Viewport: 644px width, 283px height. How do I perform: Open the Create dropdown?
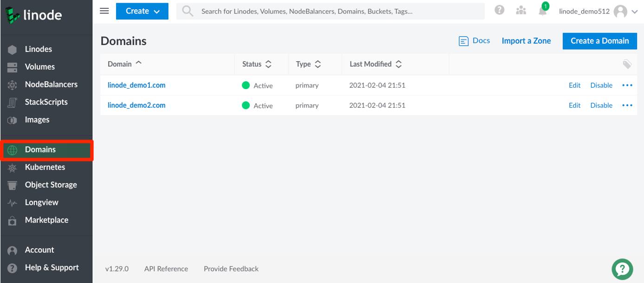pyautogui.click(x=142, y=11)
